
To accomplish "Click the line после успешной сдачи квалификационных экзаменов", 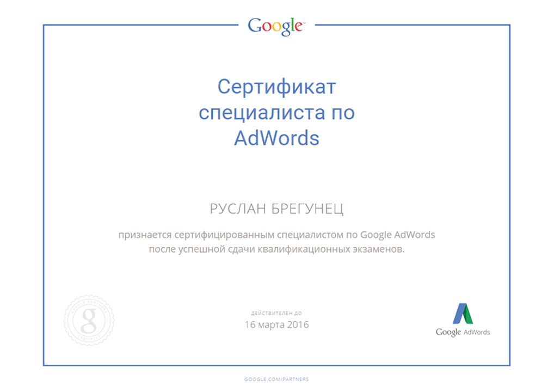I will [x=276, y=249].
